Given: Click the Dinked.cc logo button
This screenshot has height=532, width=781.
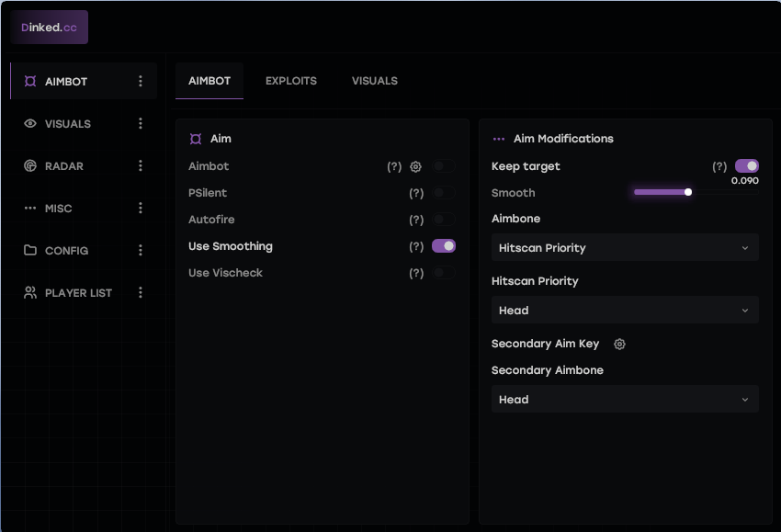Looking at the screenshot, I should click(49, 28).
